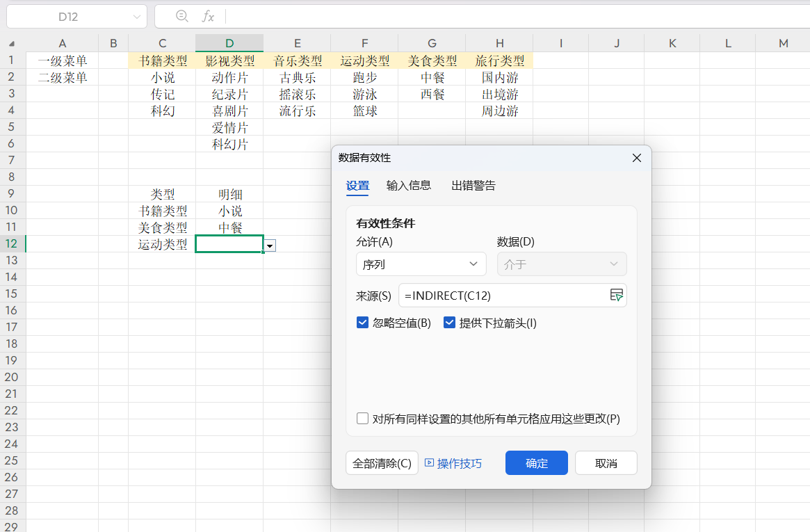
Task: Open the 操作技巧 link
Action: click(x=460, y=463)
